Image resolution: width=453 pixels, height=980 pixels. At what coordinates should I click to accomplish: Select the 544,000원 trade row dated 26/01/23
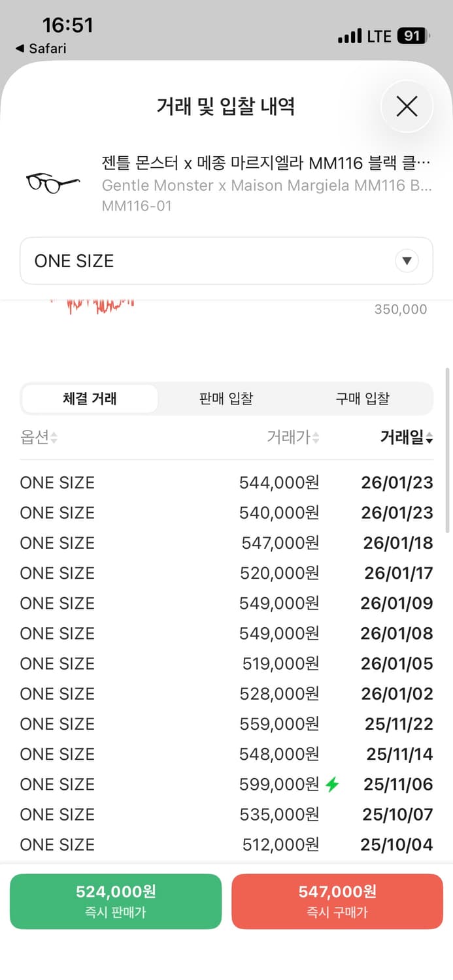tap(226, 482)
